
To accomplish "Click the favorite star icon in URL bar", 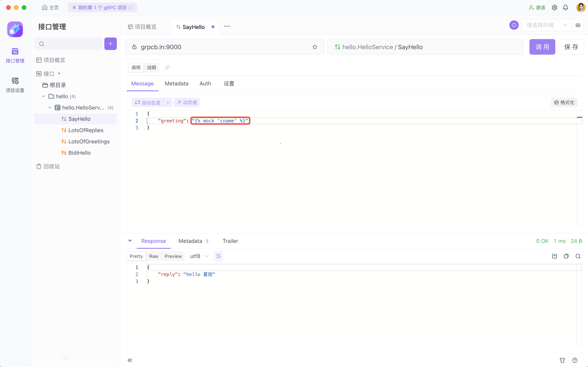I will click(x=315, y=47).
